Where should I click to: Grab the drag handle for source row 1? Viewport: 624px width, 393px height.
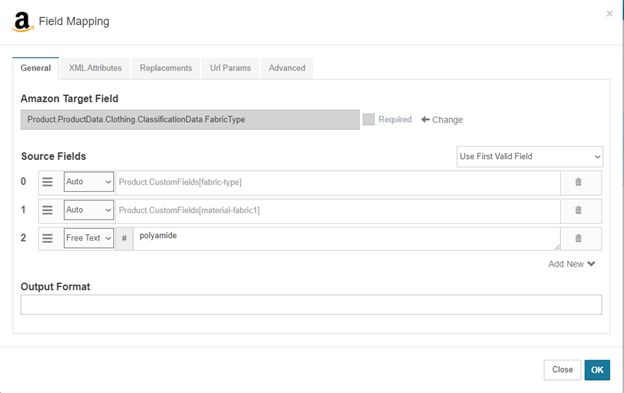(47, 210)
